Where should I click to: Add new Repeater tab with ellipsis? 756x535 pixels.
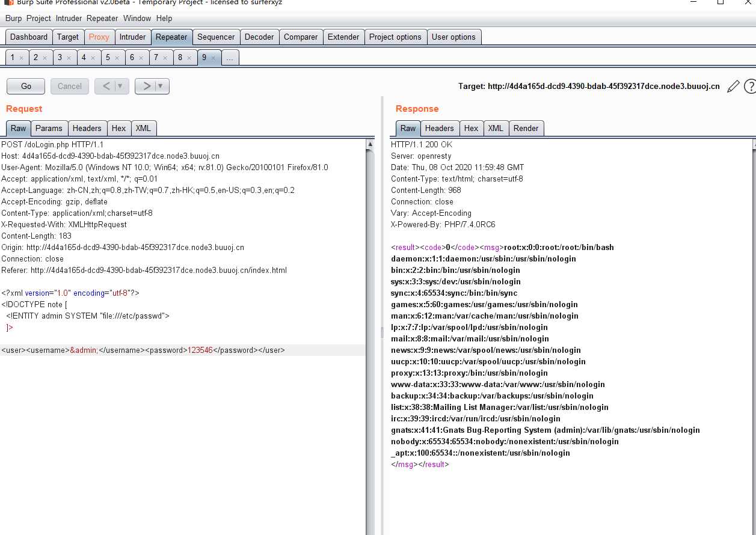(230, 58)
